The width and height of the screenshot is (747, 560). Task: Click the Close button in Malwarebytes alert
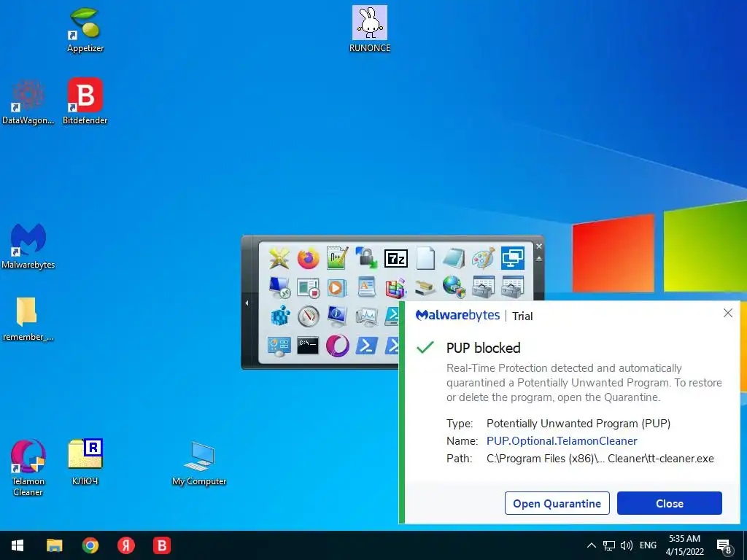[670, 503]
